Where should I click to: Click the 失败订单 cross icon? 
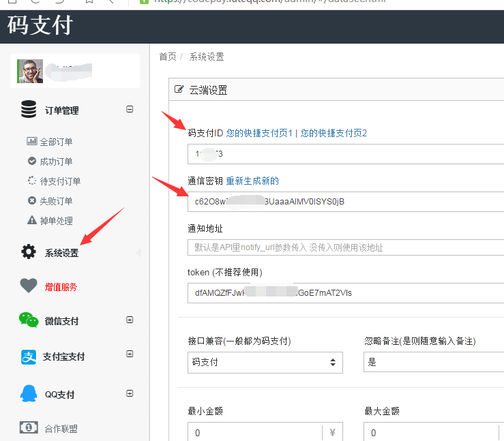[32, 200]
